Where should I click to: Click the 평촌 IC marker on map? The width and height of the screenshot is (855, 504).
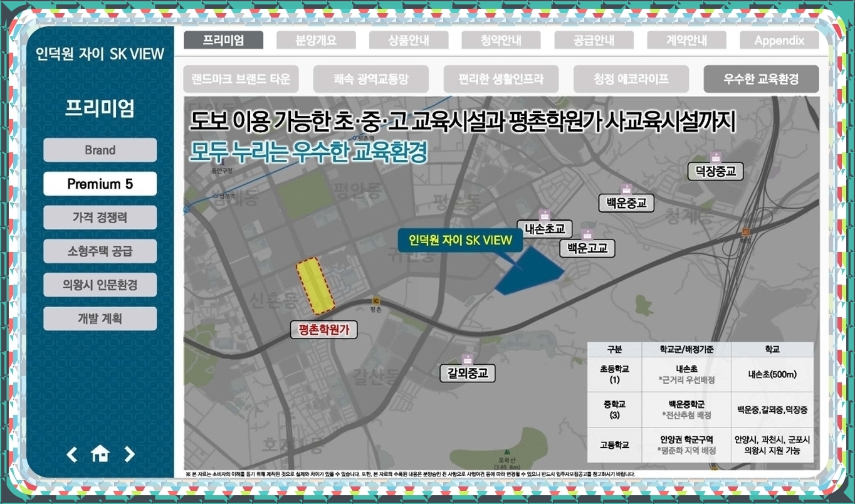(x=376, y=300)
